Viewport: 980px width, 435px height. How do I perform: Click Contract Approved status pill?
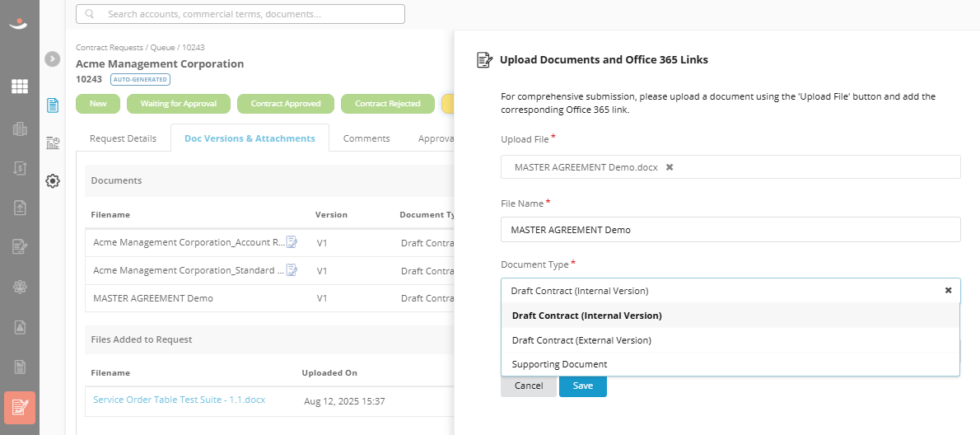pos(286,104)
